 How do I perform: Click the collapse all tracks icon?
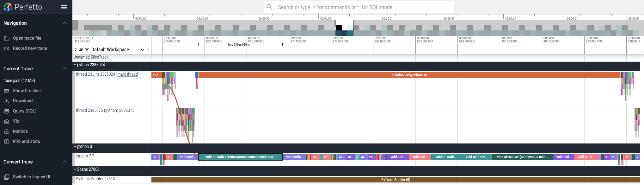(x=76, y=50)
